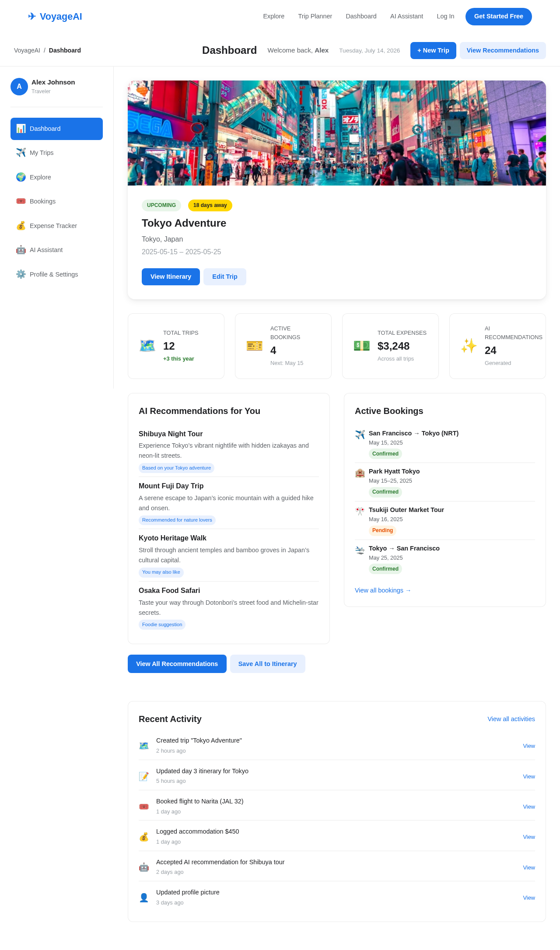Click the Active Bookings ticket icon
560x950 pixels.
tap(255, 346)
